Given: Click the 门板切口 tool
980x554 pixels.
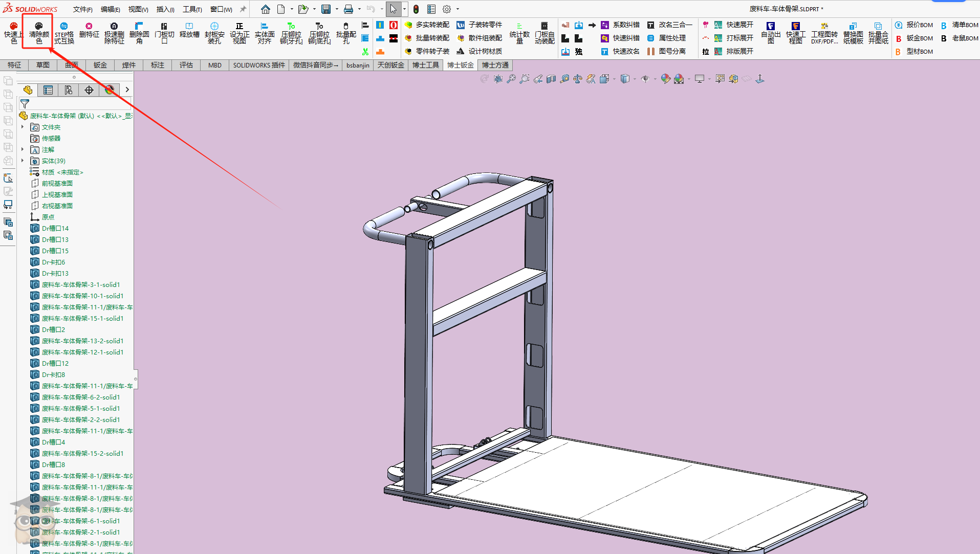Looking at the screenshot, I should pos(164,33).
